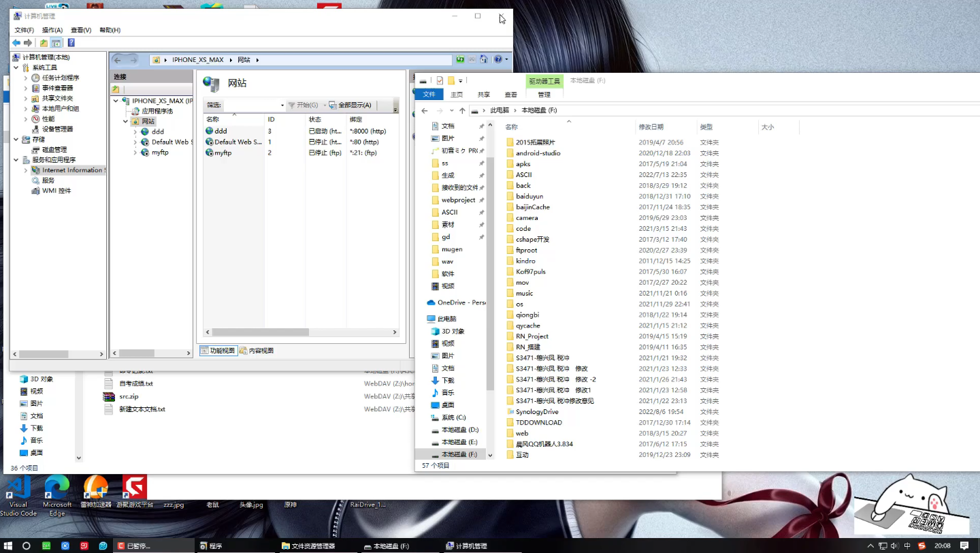
Task: Click the File Explorer up arrow button
Action: point(462,110)
